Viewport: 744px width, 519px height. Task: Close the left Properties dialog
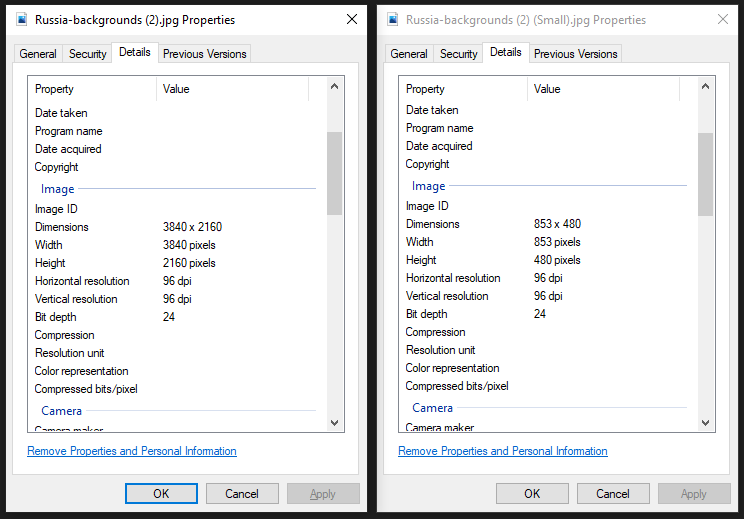tap(351, 19)
